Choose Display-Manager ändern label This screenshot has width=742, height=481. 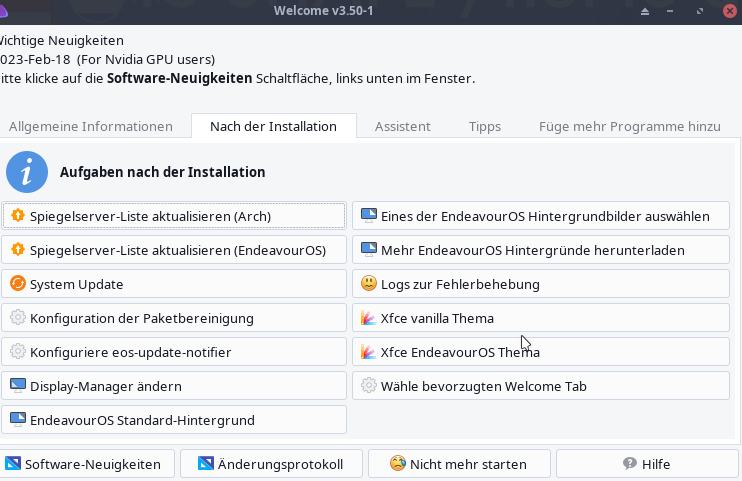tap(106, 387)
